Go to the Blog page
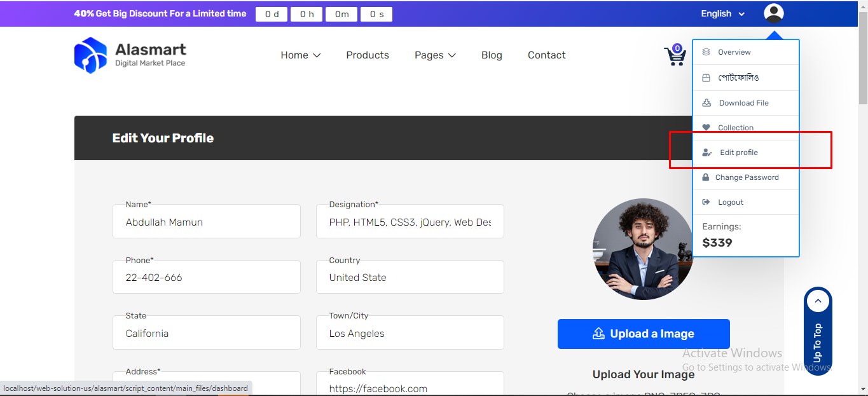Viewport: 868px width, 396px height. tap(492, 55)
